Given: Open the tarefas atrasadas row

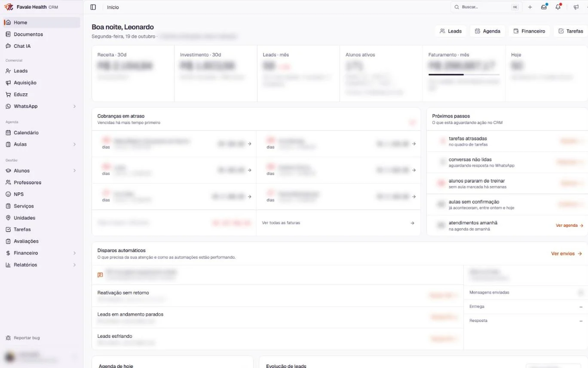Looking at the screenshot, I should coord(507,141).
